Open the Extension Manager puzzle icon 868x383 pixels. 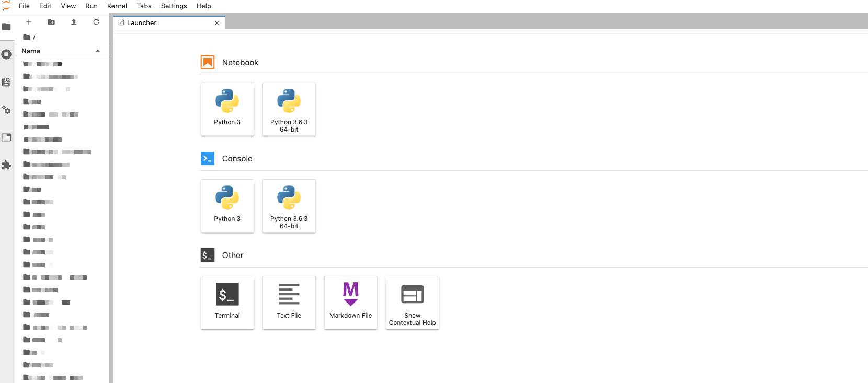(x=6, y=165)
